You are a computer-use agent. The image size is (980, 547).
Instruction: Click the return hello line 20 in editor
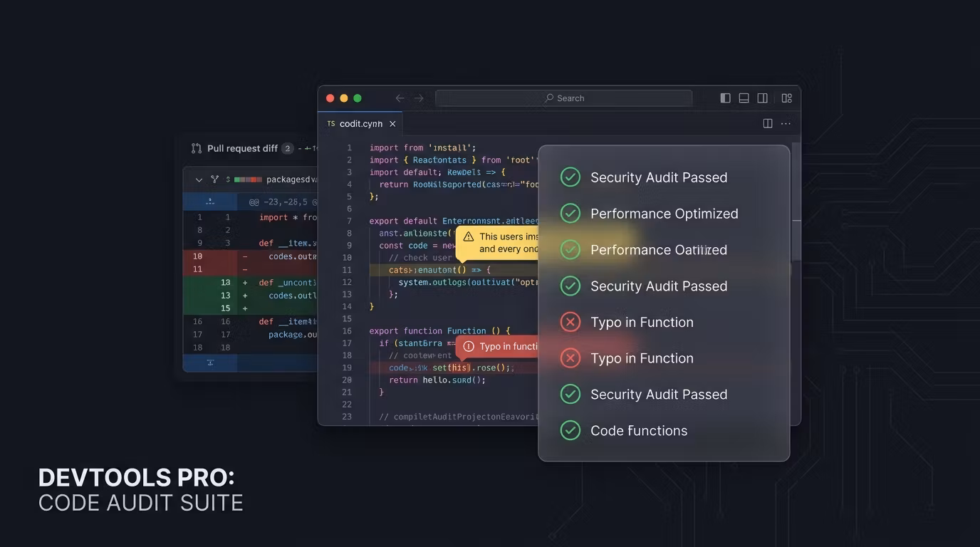pos(437,380)
